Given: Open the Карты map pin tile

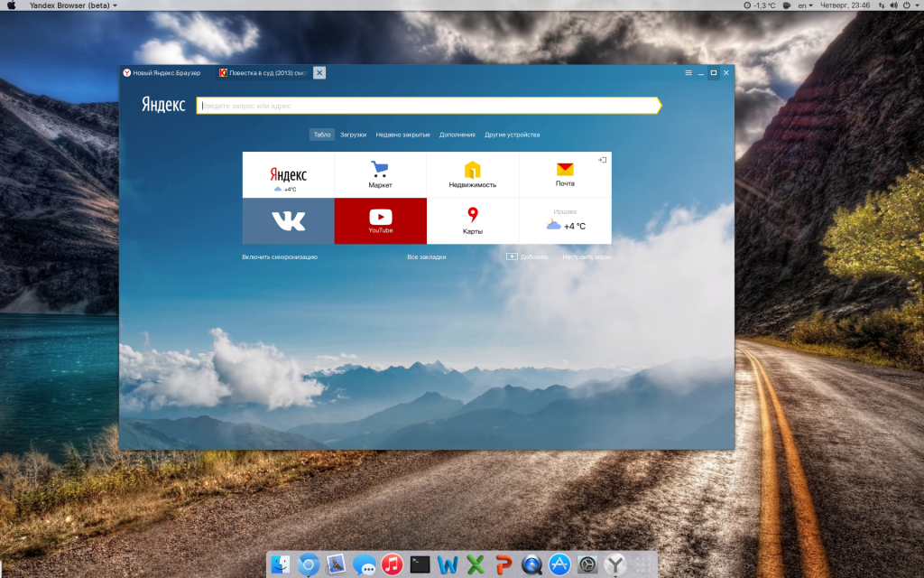Looking at the screenshot, I should tap(473, 221).
